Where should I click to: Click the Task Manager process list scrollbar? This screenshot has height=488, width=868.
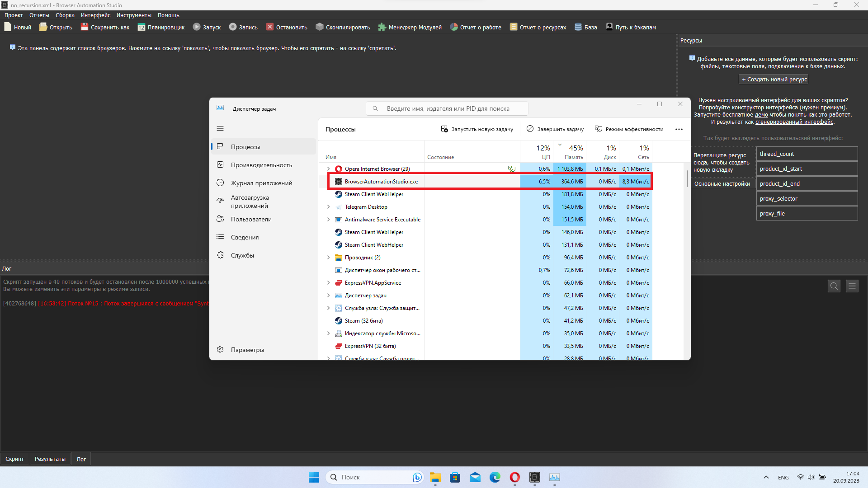click(x=687, y=178)
